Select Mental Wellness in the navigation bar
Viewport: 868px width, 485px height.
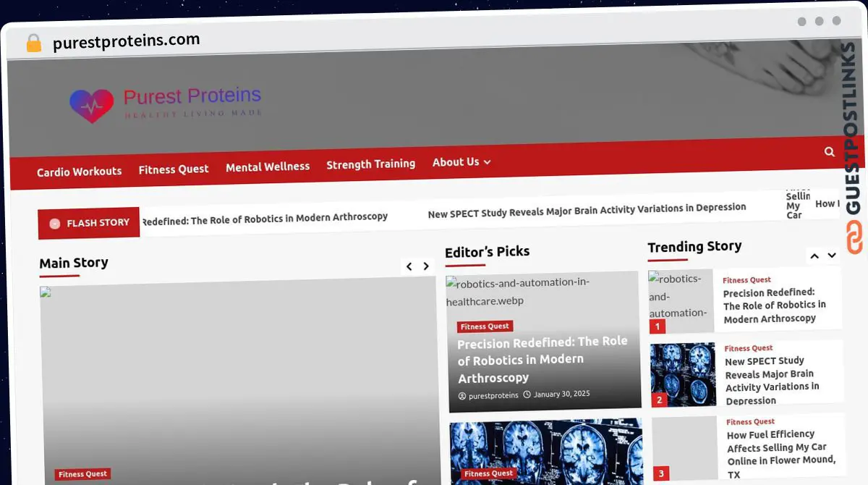pyautogui.click(x=268, y=166)
